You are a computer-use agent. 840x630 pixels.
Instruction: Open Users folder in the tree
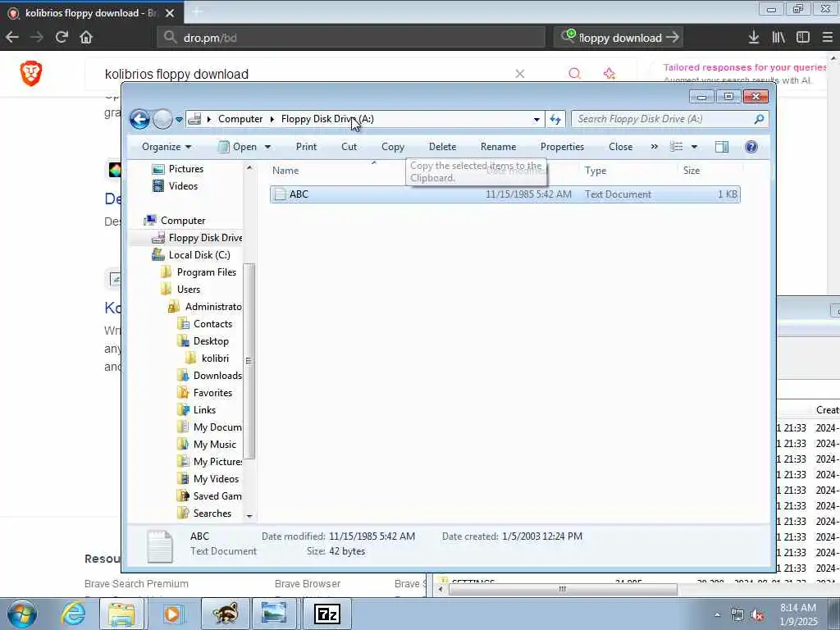[x=188, y=290]
